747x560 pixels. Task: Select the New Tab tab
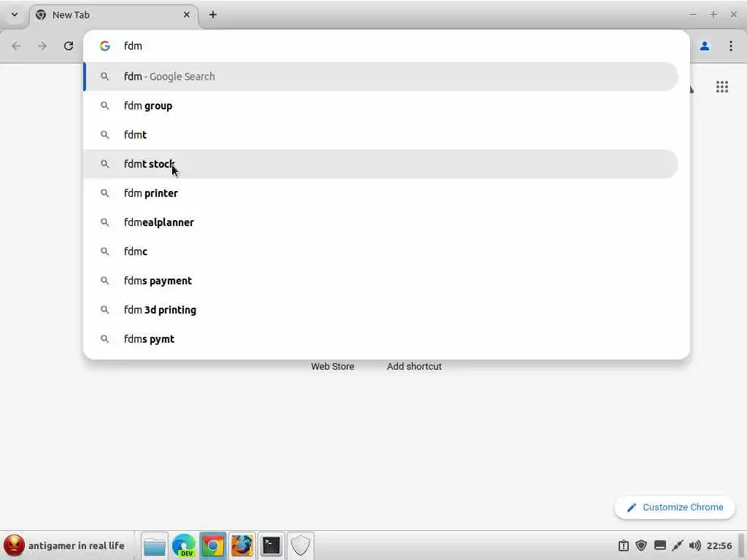pyautogui.click(x=114, y=15)
